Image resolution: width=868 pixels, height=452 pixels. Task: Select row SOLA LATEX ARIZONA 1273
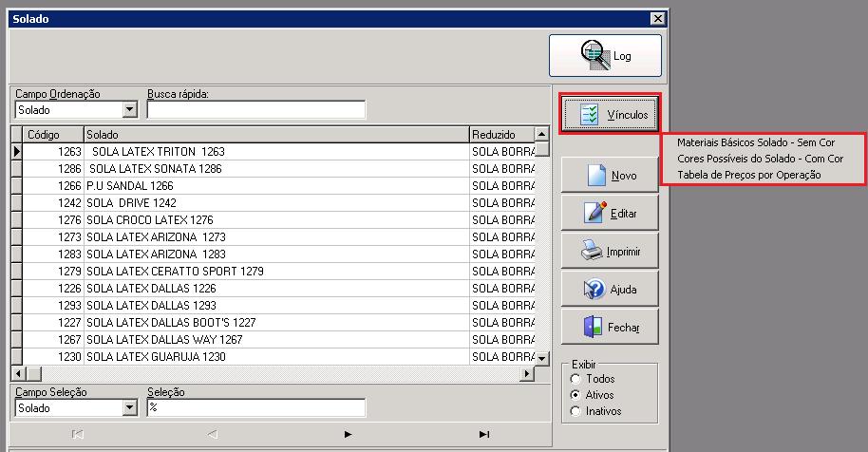pyautogui.click(x=278, y=237)
